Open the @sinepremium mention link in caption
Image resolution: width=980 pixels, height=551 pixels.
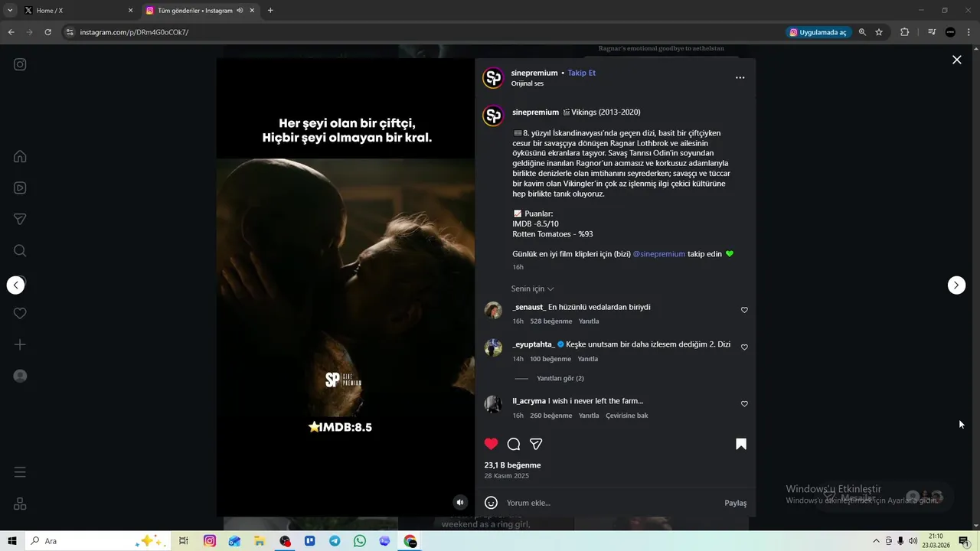point(658,254)
